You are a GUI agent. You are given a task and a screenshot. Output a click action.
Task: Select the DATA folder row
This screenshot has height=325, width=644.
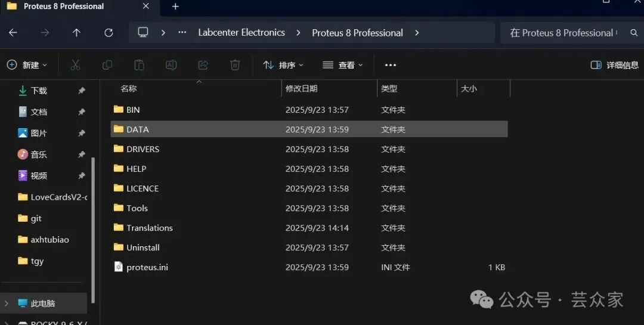[x=309, y=129]
